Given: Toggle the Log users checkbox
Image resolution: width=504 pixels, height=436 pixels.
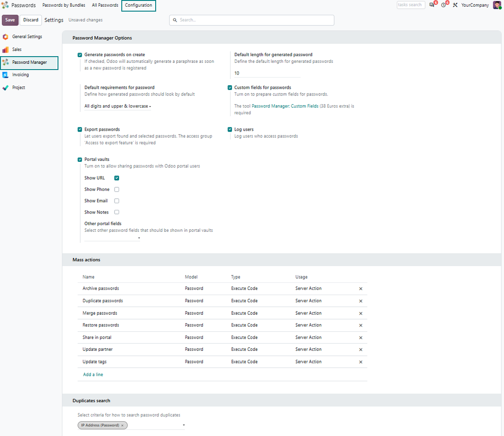Looking at the screenshot, I should 230,129.
